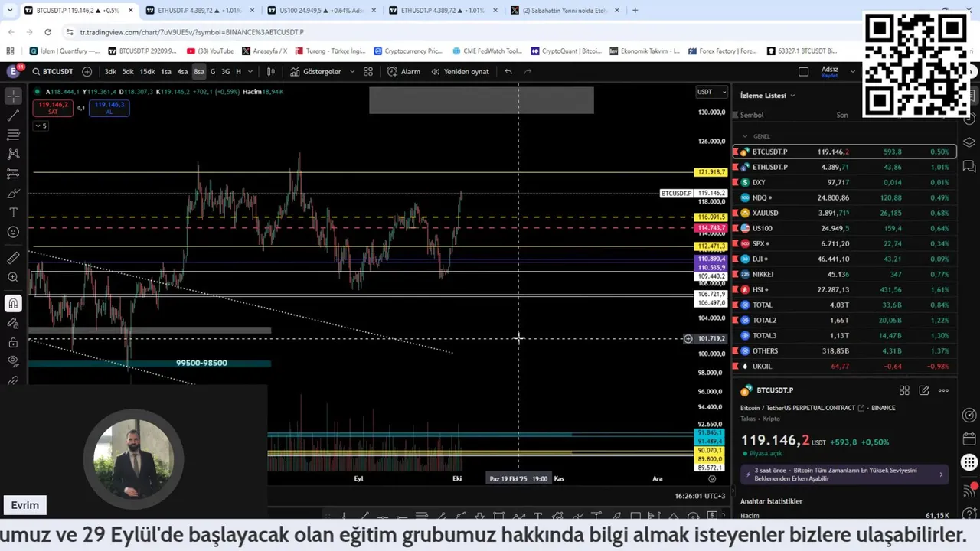Expand the timeframe dropdown arrow
The width and height of the screenshot is (980, 551).
(x=250, y=71)
